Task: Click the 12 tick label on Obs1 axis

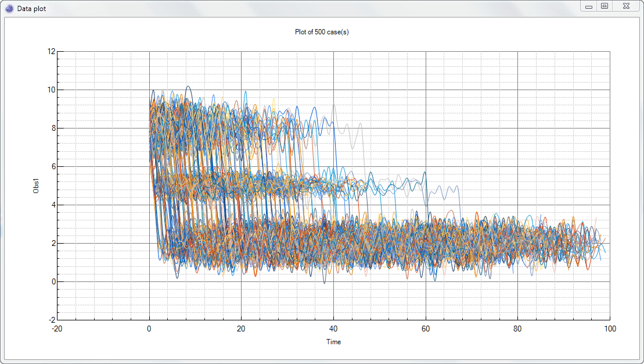Action: (51, 50)
